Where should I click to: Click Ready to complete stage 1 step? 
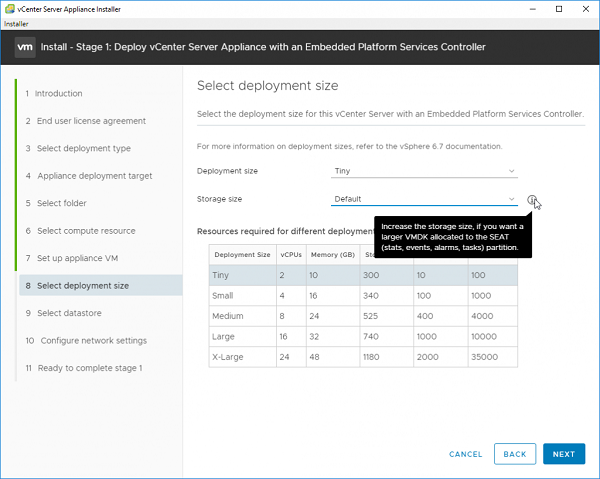pos(84,368)
